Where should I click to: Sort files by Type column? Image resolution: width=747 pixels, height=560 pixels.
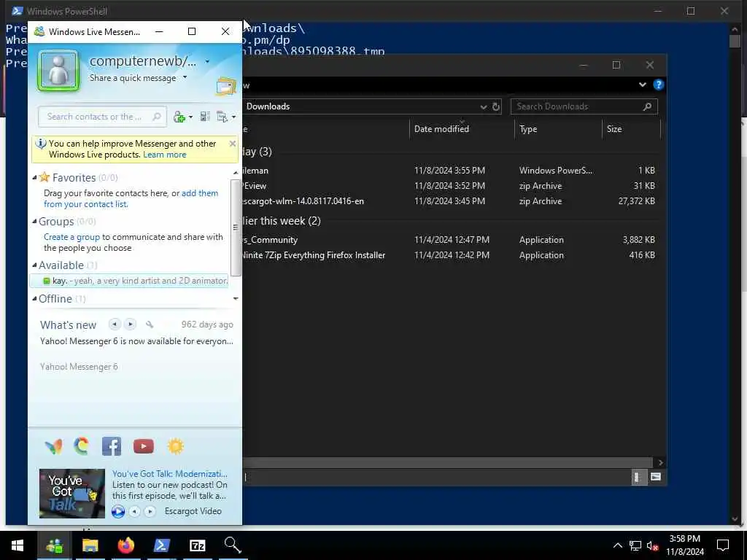558,129
